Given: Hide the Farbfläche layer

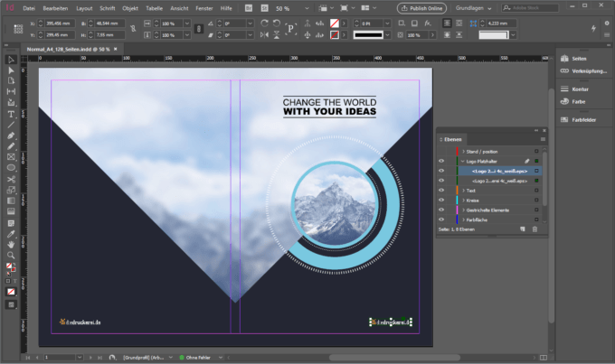Looking at the screenshot, I should (441, 219).
